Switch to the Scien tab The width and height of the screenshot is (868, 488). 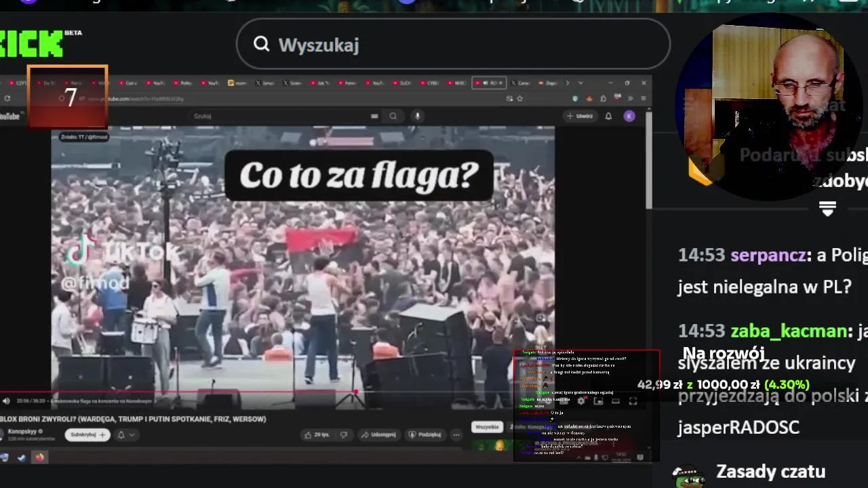(x=292, y=83)
